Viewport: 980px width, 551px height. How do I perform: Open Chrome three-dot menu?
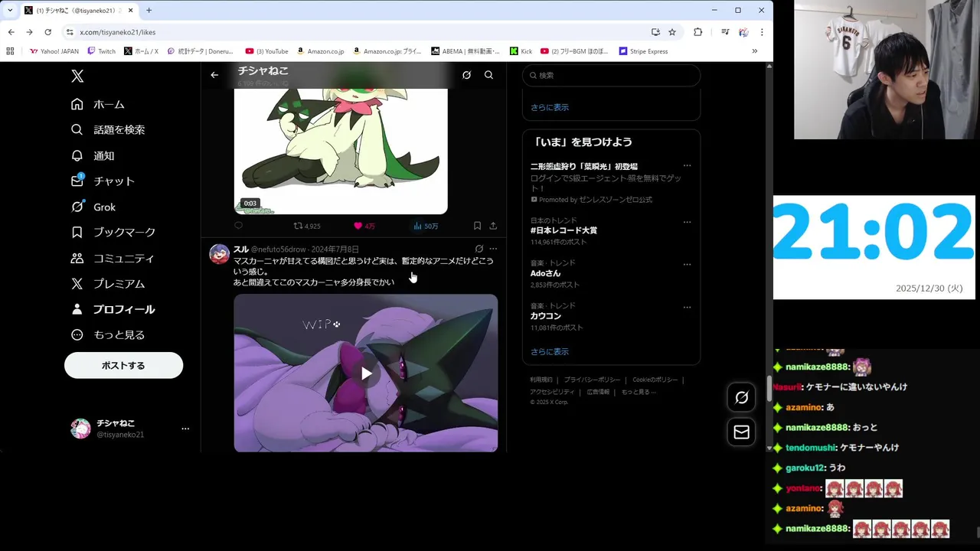(762, 32)
